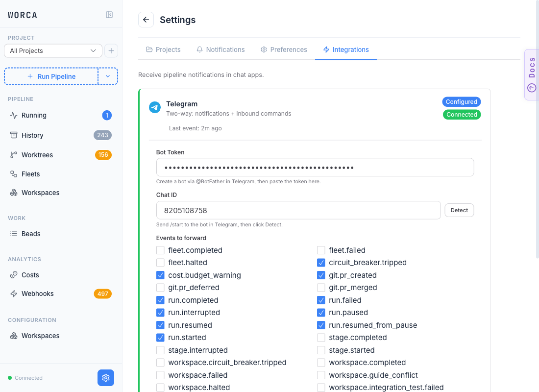The width and height of the screenshot is (539, 392).
Task: Uncheck circuit_breaker.tripped event
Action: click(321, 263)
